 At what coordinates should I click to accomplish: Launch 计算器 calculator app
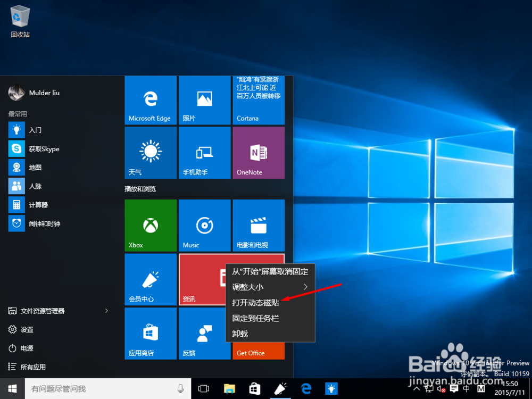coord(61,205)
